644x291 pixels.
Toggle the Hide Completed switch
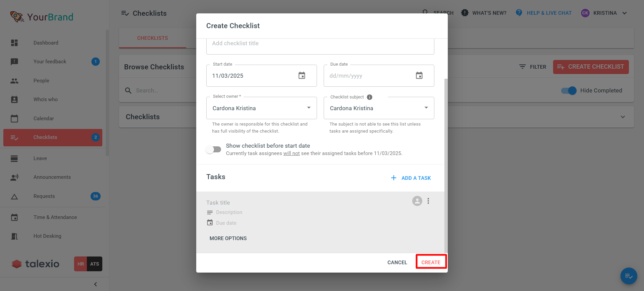point(569,90)
